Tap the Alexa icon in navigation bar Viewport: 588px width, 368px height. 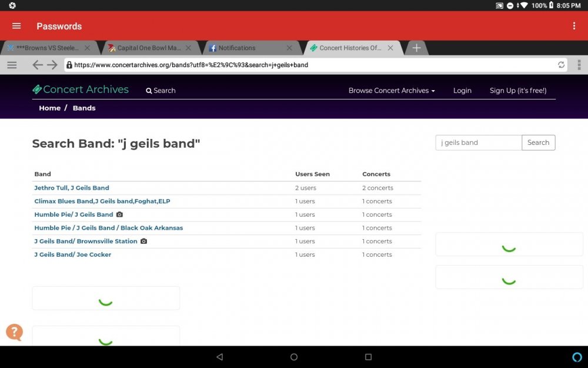(577, 357)
